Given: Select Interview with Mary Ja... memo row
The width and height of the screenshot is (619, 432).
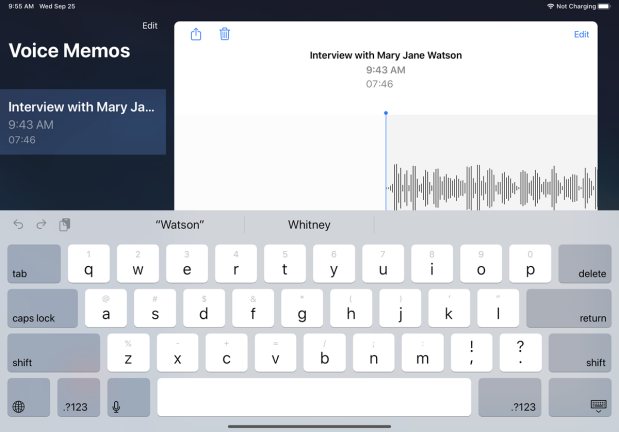Looking at the screenshot, I should (x=83, y=122).
